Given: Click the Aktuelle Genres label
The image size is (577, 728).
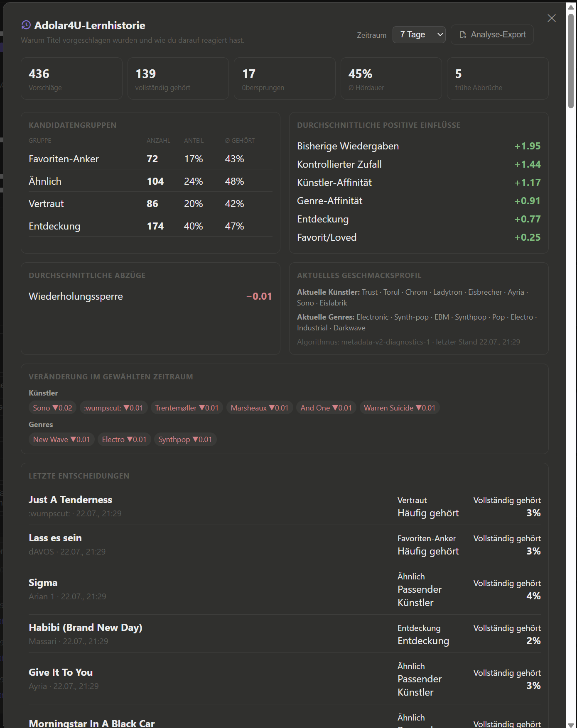Looking at the screenshot, I should coord(326,317).
